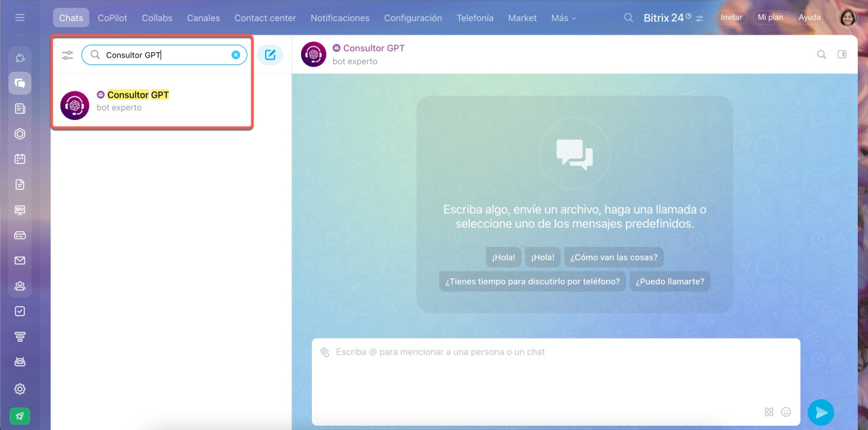Switch to the Collabs tab
The height and width of the screenshot is (430, 868).
(157, 18)
